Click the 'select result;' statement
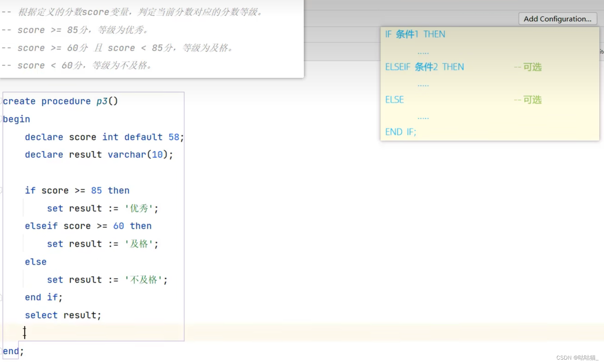604x364 pixels. point(63,315)
